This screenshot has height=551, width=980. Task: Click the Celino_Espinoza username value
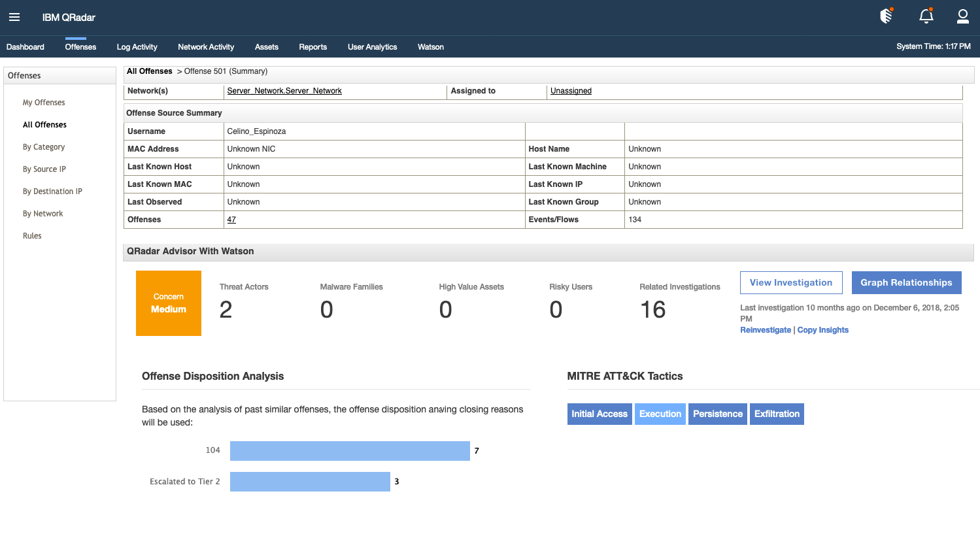(x=256, y=131)
